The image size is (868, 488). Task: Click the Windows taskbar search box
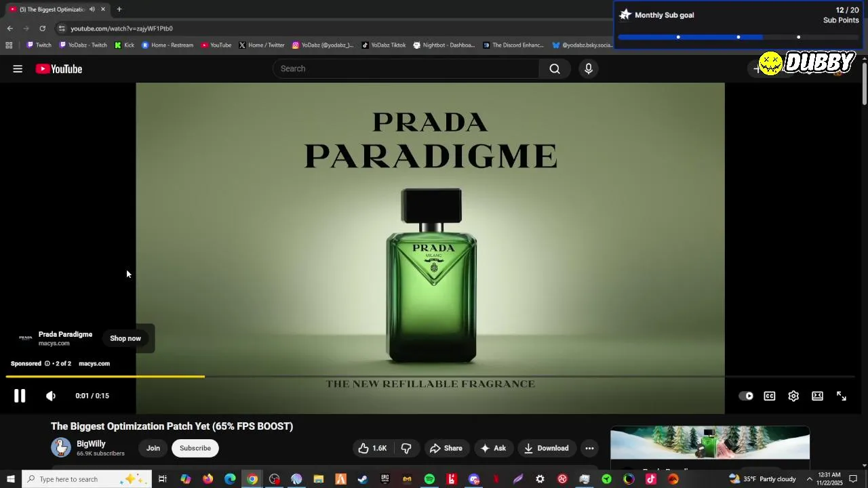(x=87, y=479)
